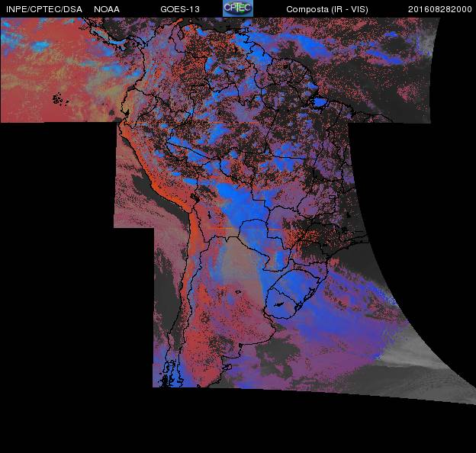Image resolution: width=476 pixels, height=453 pixels.
Task: Click the GOES-13 satellite label
Action: [x=180, y=9]
